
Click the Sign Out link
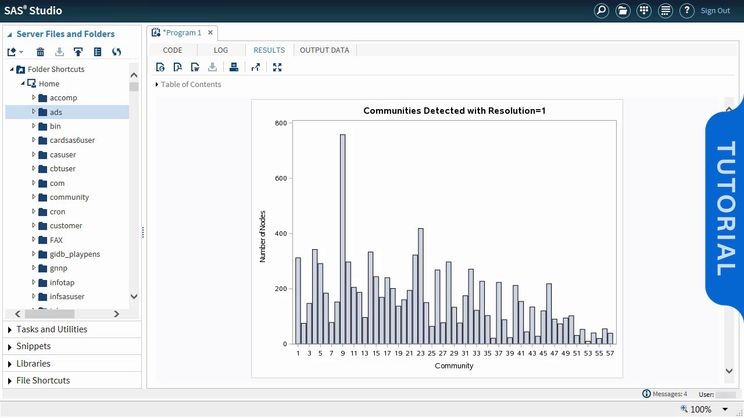click(x=715, y=10)
